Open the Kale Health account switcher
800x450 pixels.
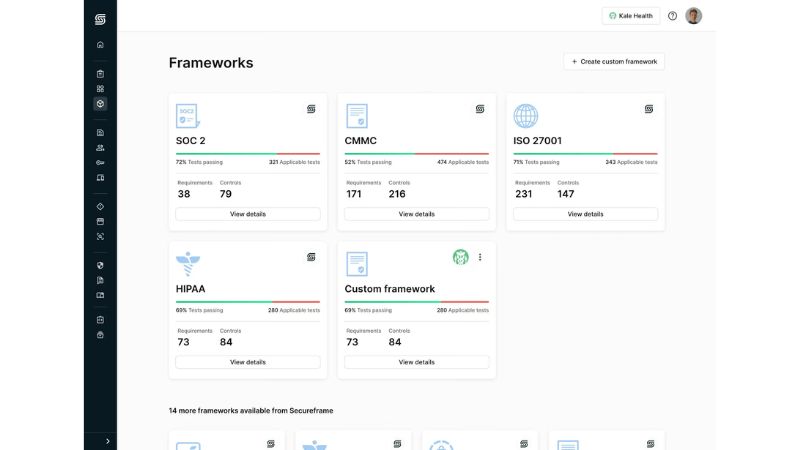tap(631, 16)
